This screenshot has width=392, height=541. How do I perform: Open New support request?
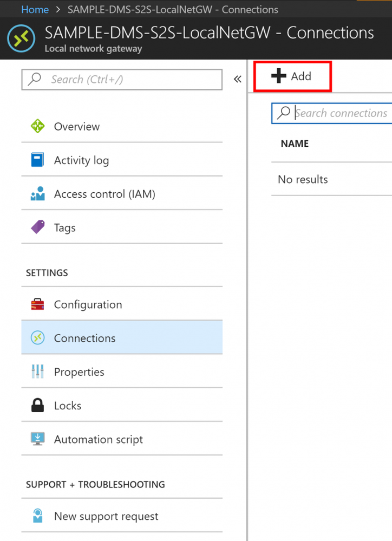[x=122, y=516]
